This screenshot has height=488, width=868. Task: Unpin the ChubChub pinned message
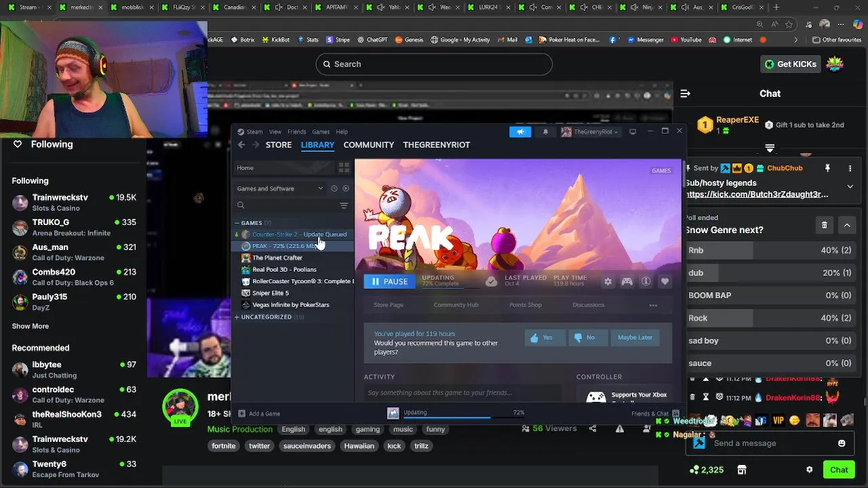point(827,168)
